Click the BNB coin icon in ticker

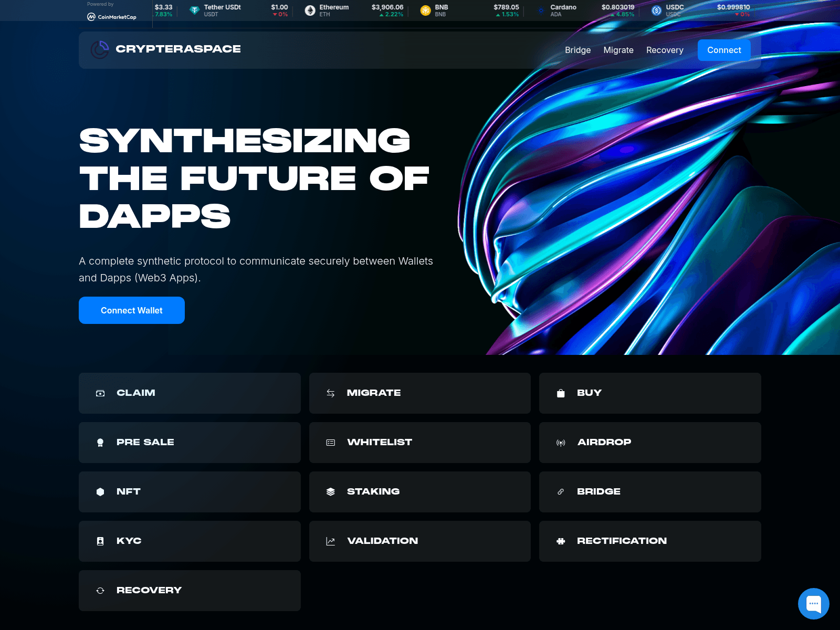(425, 10)
